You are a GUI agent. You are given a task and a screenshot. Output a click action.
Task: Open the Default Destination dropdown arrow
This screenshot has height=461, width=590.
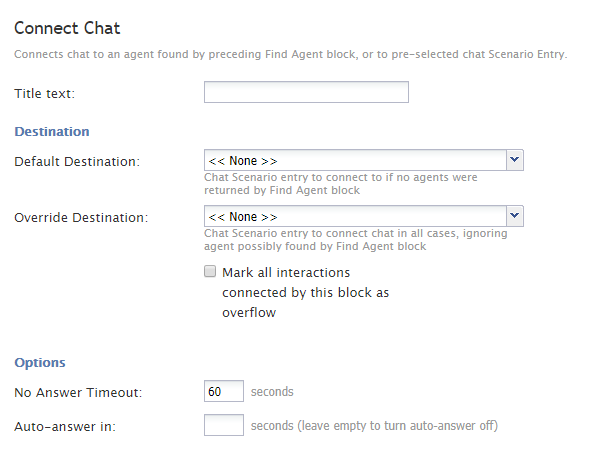click(x=515, y=160)
